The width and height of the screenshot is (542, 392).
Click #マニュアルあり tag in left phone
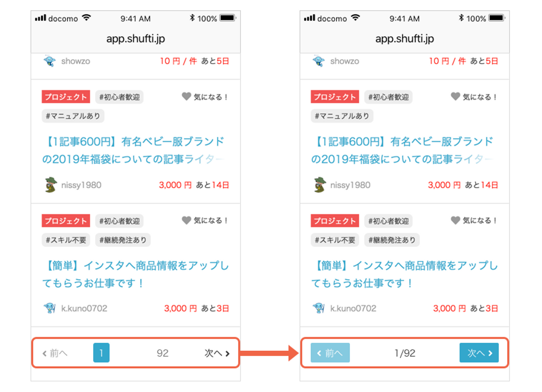pos(73,116)
